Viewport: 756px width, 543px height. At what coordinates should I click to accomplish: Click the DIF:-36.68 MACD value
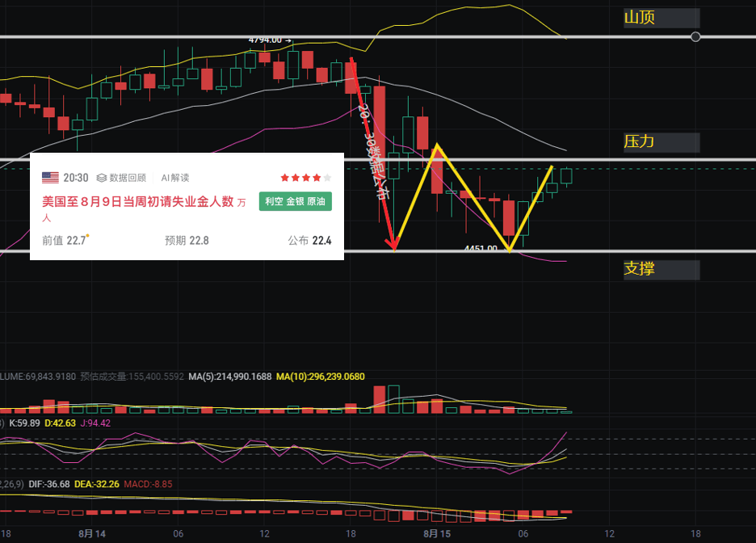(48, 484)
